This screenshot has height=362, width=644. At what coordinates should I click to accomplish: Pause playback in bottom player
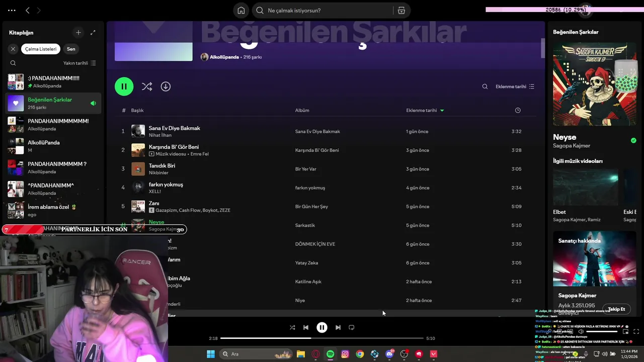[322, 327]
